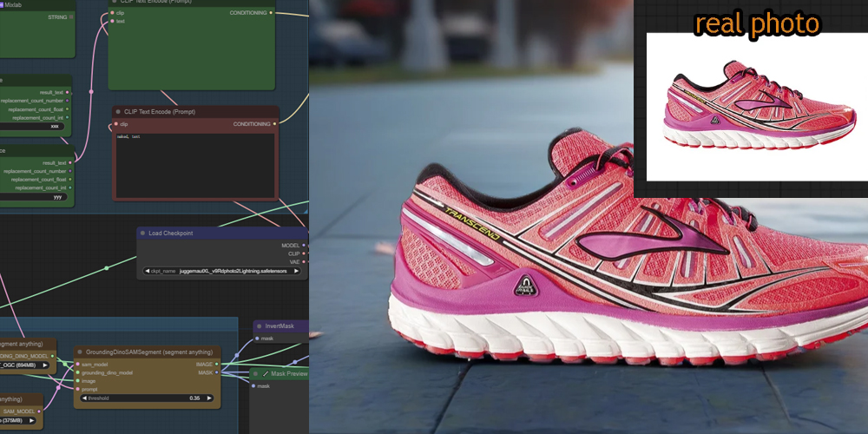This screenshot has width=868, height=434.
Task: Click replacement_count_float socket on the xxx node
Action: coord(68,109)
